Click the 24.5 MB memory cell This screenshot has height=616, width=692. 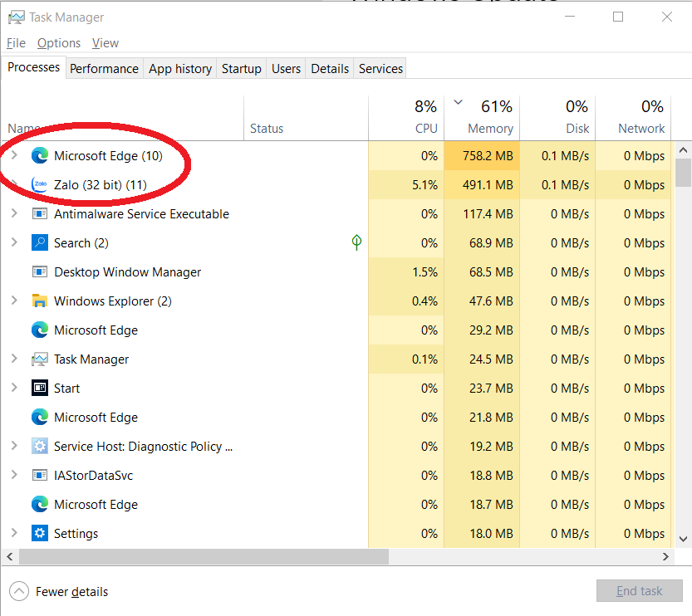(x=482, y=359)
